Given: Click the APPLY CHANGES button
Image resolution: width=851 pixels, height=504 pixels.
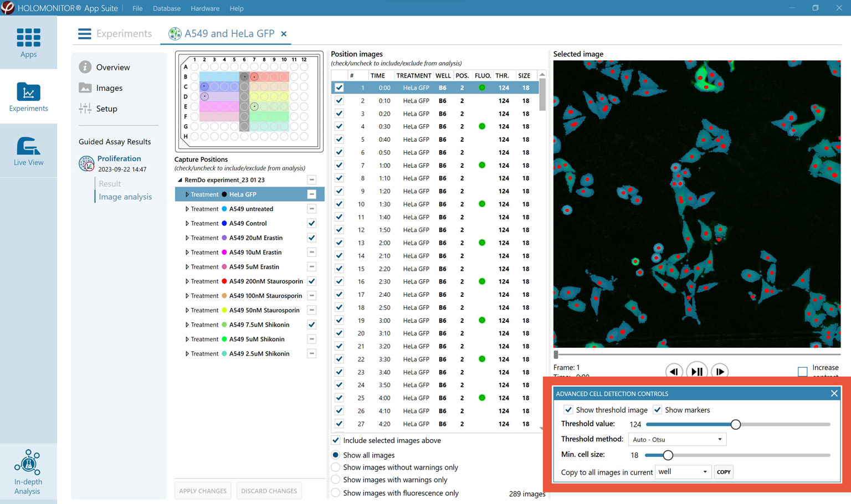Looking at the screenshot, I should pos(202,491).
